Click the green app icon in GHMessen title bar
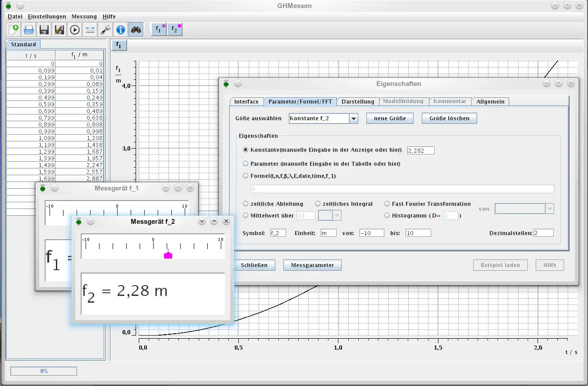This screenshot has height=386, width=588. [8, 6]
